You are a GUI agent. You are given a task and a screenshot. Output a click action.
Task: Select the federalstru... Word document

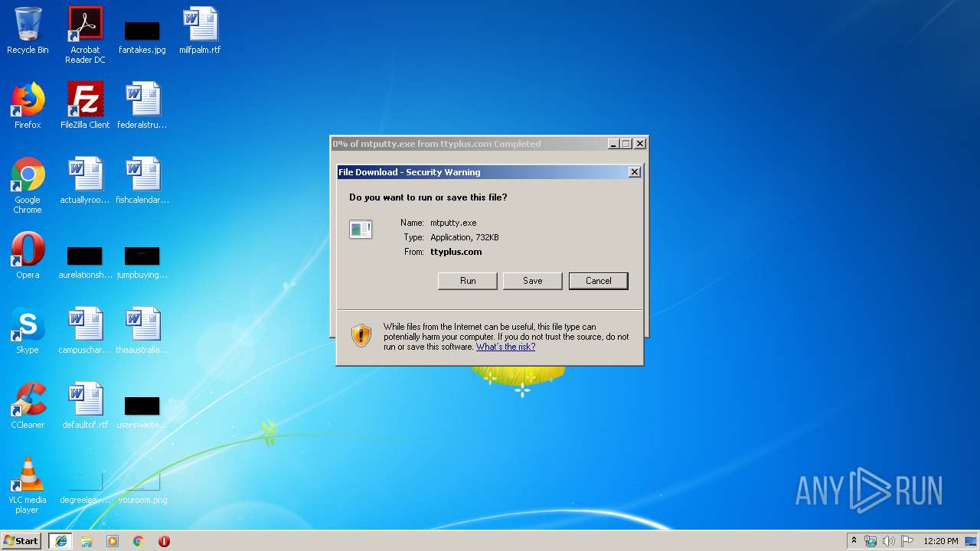(x=142, y=106)
